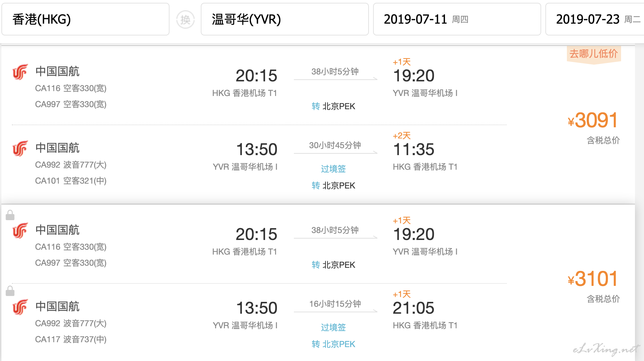This screenshot has width=644, height=361.
Task: Click Air China logo beside CA992 CA117 flight
Action: (20, 307)
